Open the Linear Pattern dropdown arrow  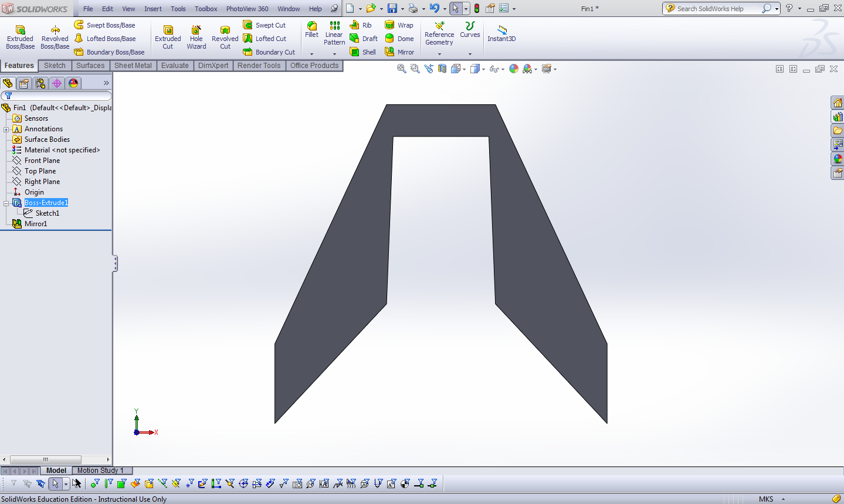tap(334, 54)
